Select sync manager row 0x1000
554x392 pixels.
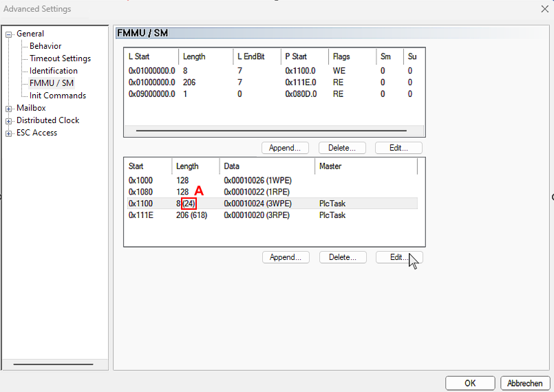click(x=272, y=180)
